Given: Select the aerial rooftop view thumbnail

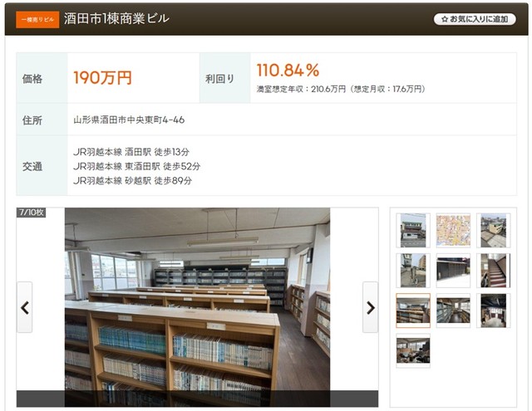Looking at the screenshot, I should coord(493,230).
